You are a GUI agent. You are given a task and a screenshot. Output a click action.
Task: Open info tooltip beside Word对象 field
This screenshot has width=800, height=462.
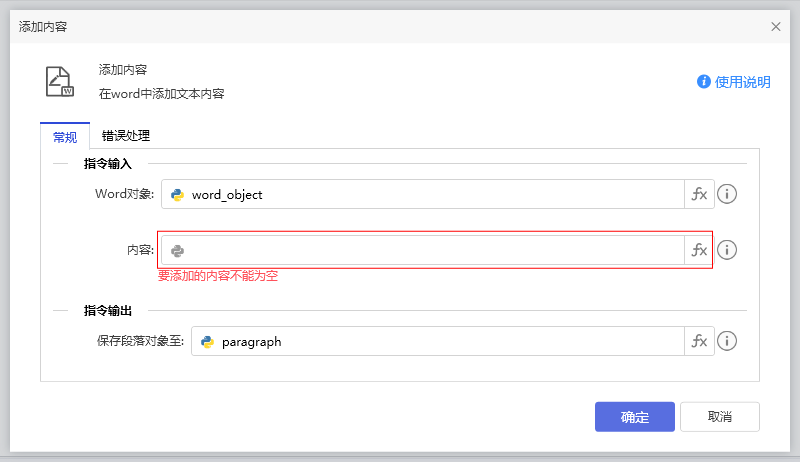coord(727,194)
